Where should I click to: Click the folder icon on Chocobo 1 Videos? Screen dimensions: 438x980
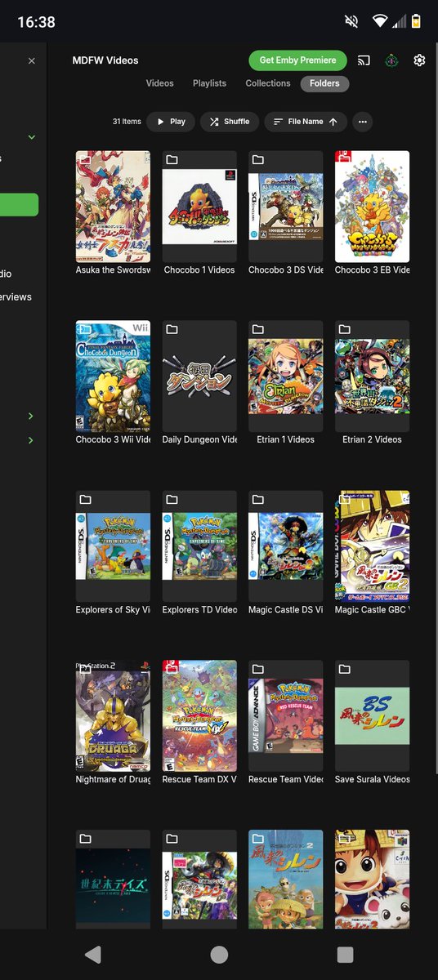pyautogui.click(x=172, y=159)
